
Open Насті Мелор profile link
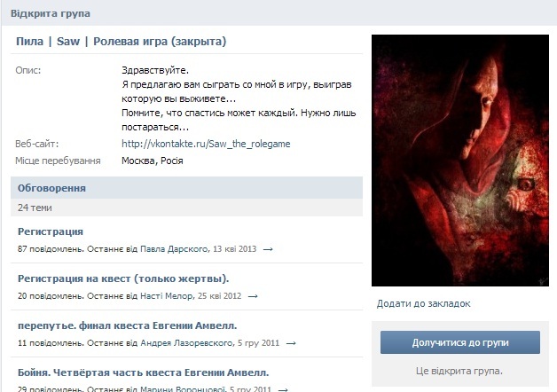tap(167, 296)
